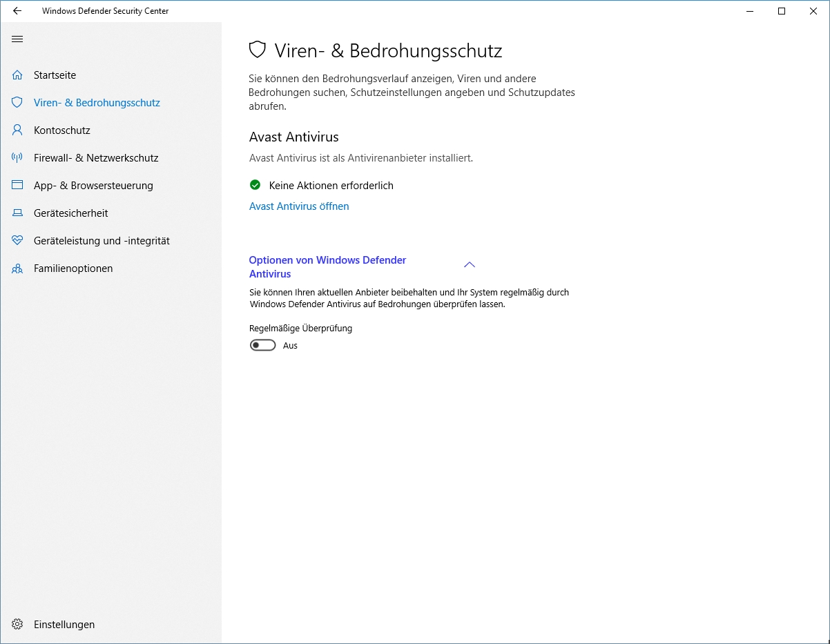Open Einstellungen at sidebar bottom
This screenshot has height=644, width=830.
tap(64, 624)
